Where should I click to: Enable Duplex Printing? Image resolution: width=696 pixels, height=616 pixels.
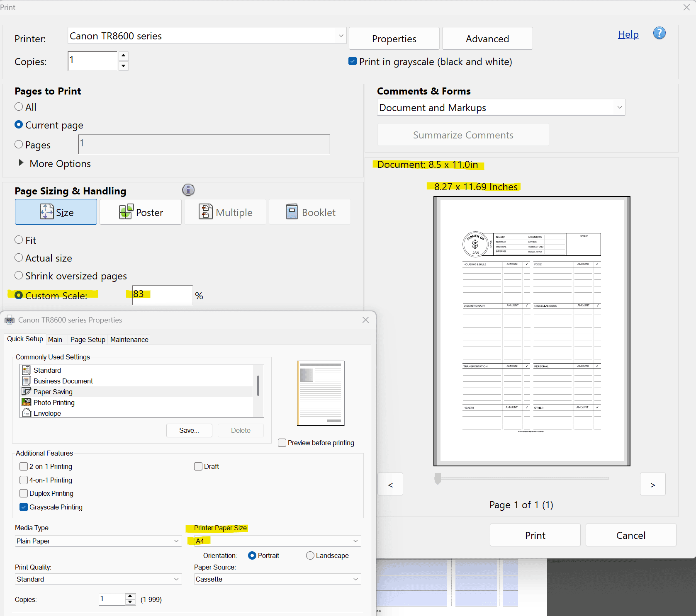point(24,493)
